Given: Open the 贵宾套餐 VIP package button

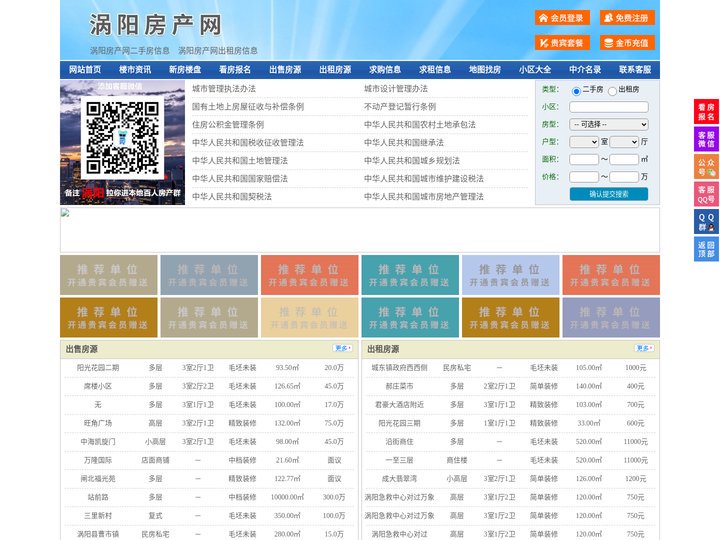Looking at the screenshot, I should tap(562, 43).
